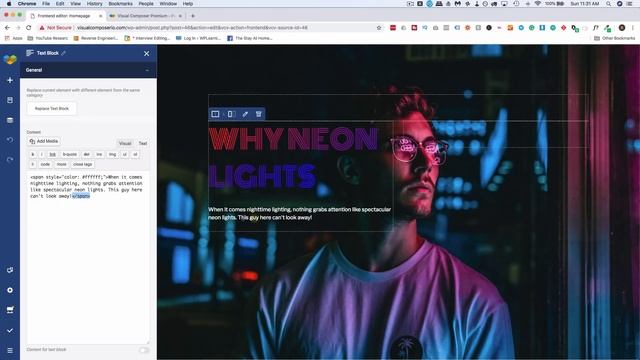Open the Bookmarks menu
This screenshot has width=640, height=360.
pos(120,4)
